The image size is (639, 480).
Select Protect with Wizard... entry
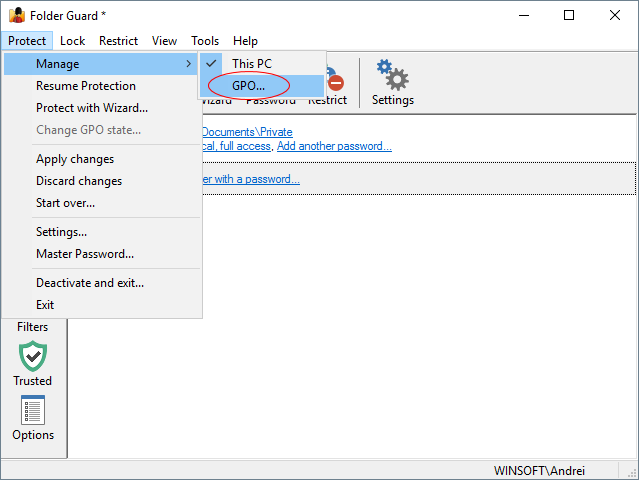click(100, 108)
